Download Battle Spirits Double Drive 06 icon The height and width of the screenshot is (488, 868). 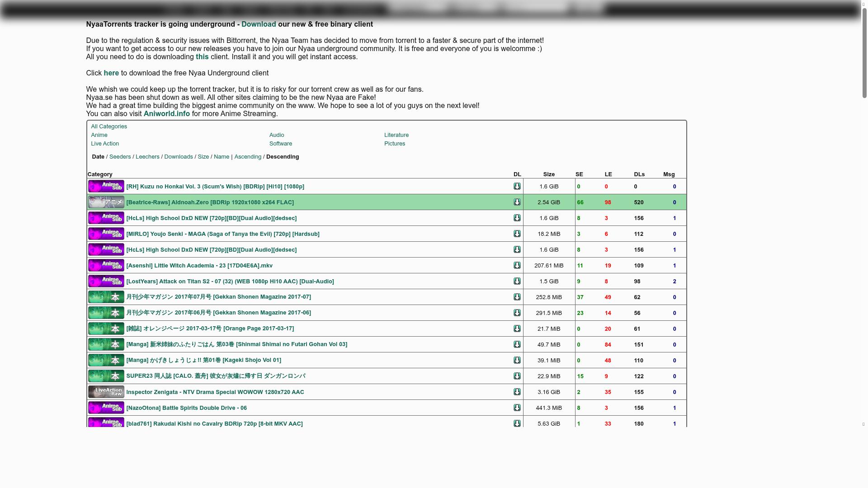517,408
